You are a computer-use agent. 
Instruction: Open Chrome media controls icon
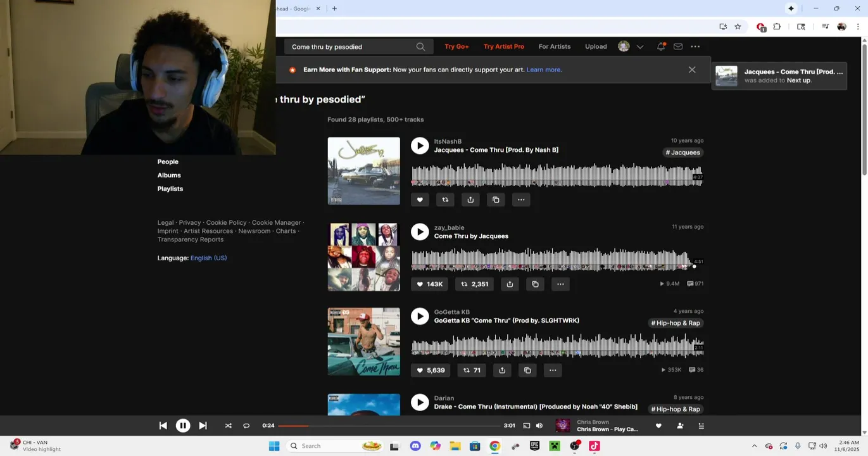(x=825, y=27)
